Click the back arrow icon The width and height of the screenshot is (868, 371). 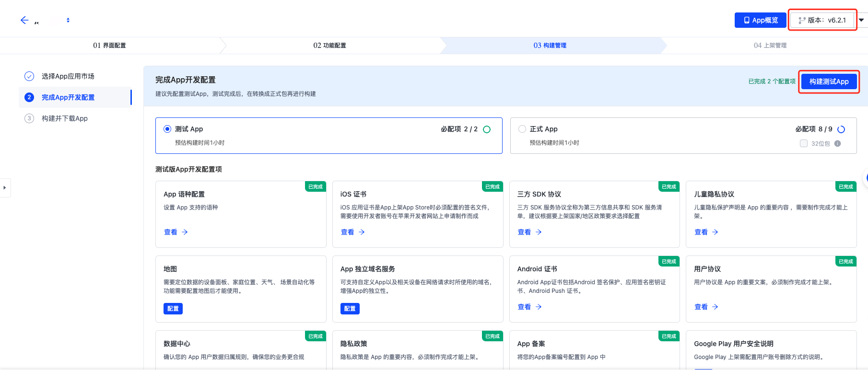pos(24,20)
